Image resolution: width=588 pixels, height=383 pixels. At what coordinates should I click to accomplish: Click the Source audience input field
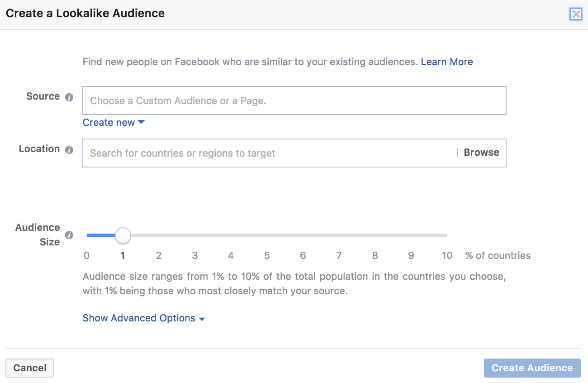[294, 101]
